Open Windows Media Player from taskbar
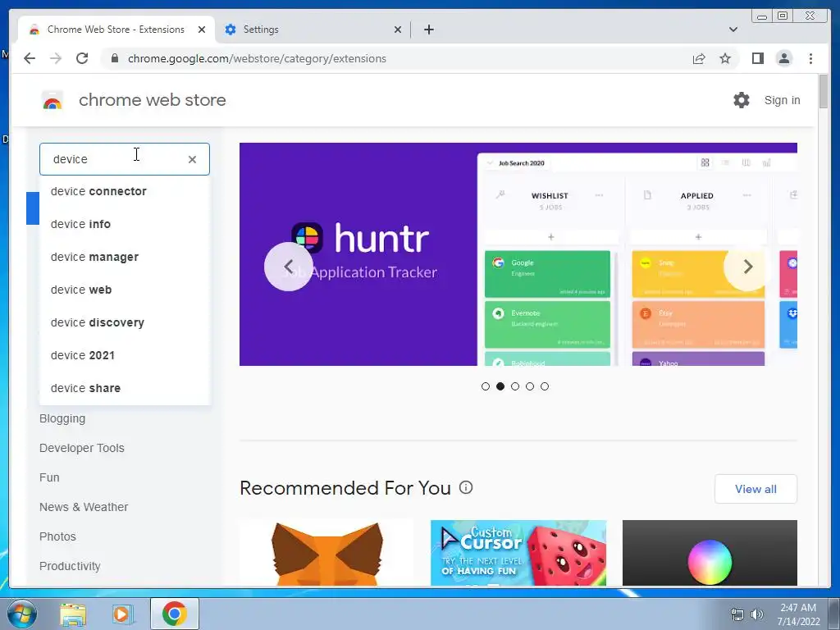This screenshot has width=840, height=630. pyautogui.click(x=122, y=614)
